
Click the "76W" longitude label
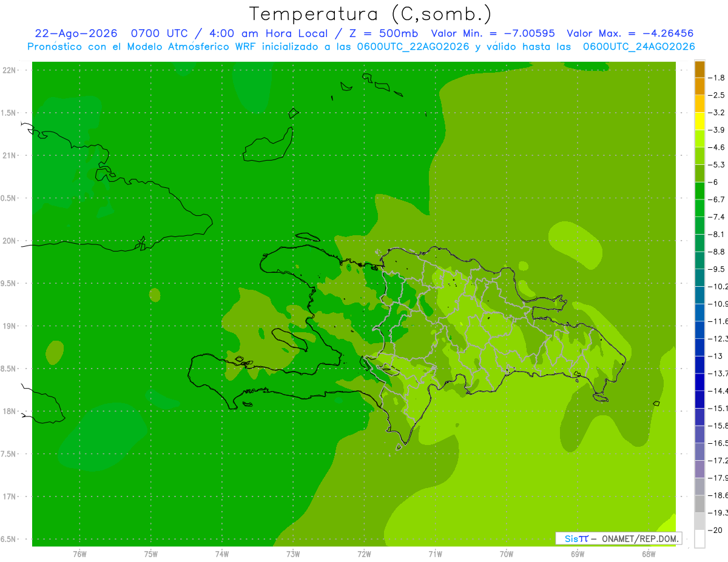[79, 554]
